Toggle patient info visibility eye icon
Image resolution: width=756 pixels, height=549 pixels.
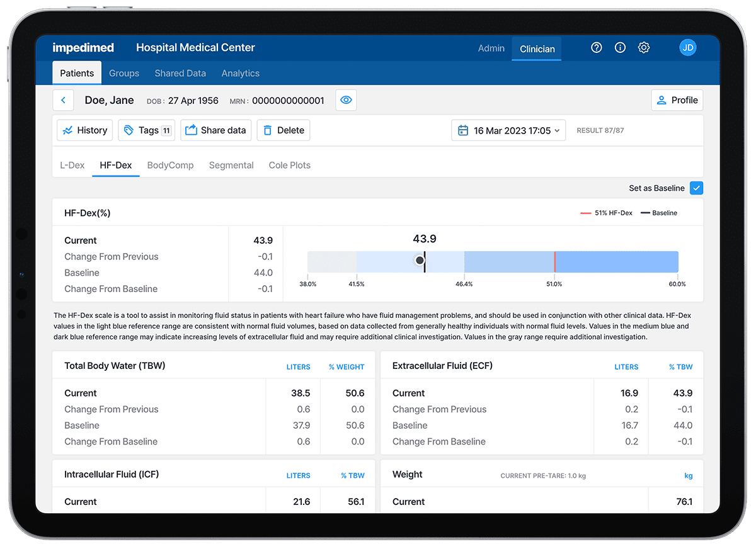(346, 100)
